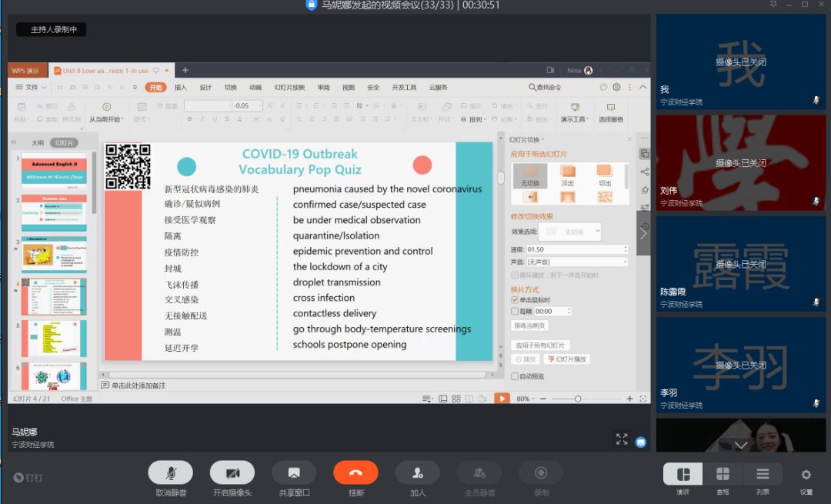831x504 pixels.
Task: Toggle the 单击鼠标时 checkbox
Action: click(515, 299)
